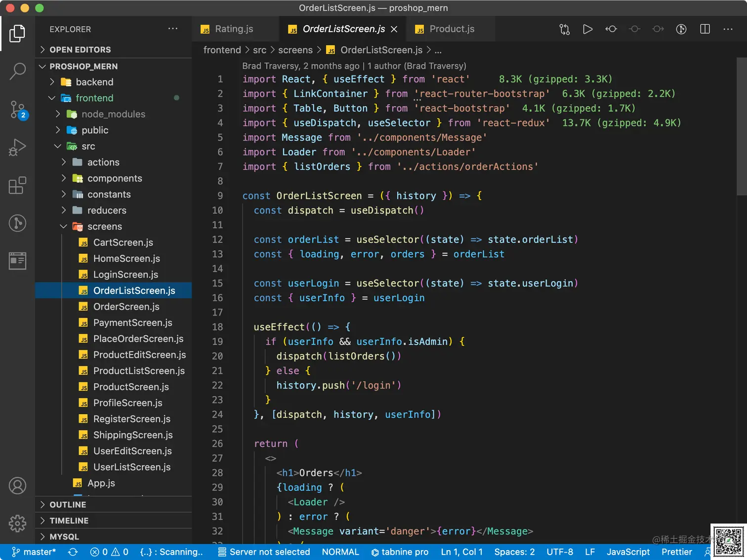The height and width of the screenshot is (560, 747).
Task: Collapse the src folder
Action: [114, 146]
